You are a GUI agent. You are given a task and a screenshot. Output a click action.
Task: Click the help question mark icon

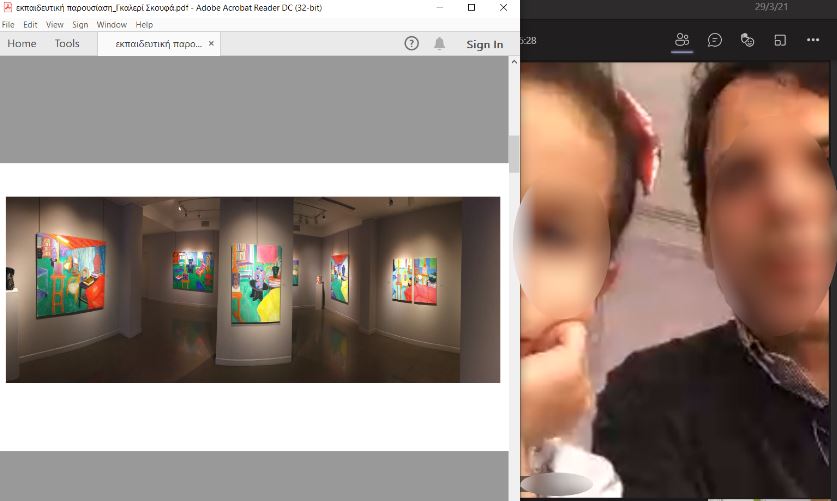coord(412,44)
